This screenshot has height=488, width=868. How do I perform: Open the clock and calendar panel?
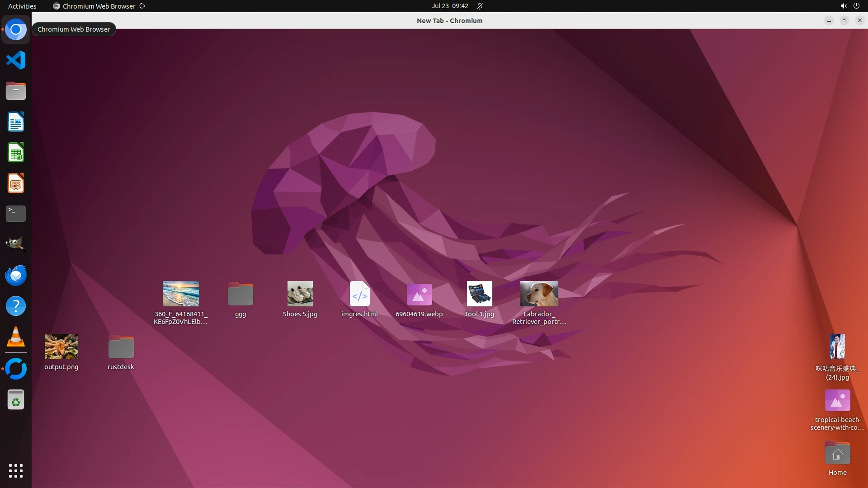click(x=449, y=6)
